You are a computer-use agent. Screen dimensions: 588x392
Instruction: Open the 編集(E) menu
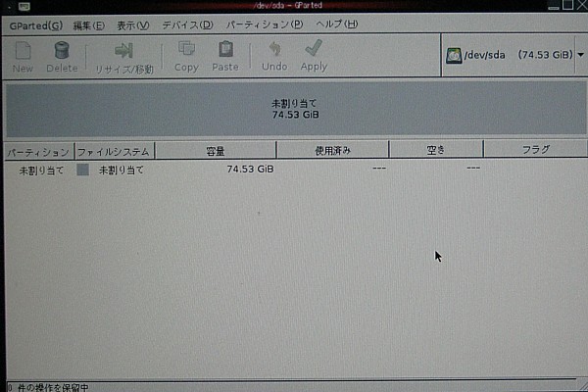[x=89, y=25]
